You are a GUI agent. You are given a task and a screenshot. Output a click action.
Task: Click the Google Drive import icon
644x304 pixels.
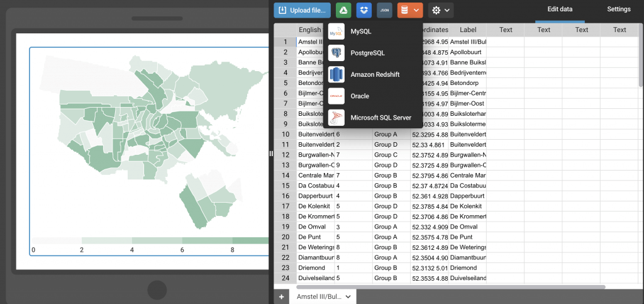click(x=343, y=10)
